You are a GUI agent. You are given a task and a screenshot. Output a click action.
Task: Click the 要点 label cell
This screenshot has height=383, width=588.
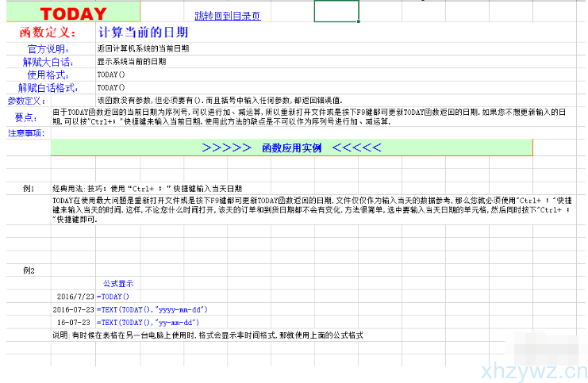[26, 117]
